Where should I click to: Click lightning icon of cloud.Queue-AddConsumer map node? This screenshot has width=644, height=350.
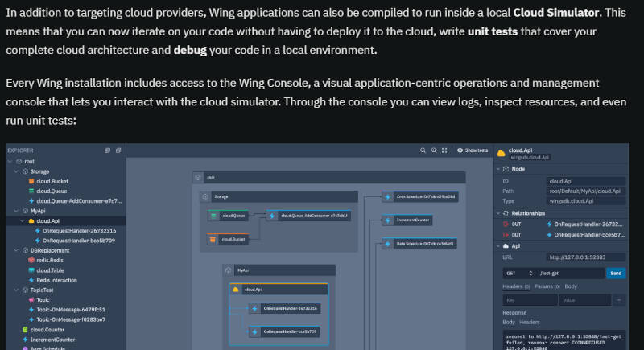click(272, 216)
